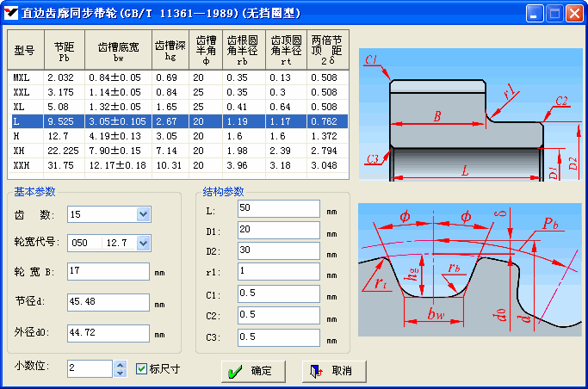The image size is (588, 389).
Task: Click the app icon in title bar
Action: (11, 13)
